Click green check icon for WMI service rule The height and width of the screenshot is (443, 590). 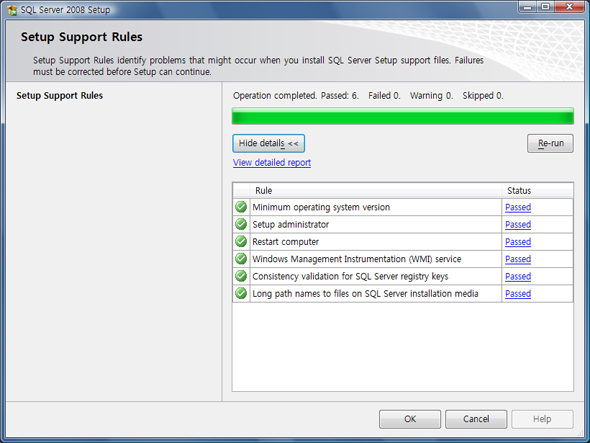point(241,259)
